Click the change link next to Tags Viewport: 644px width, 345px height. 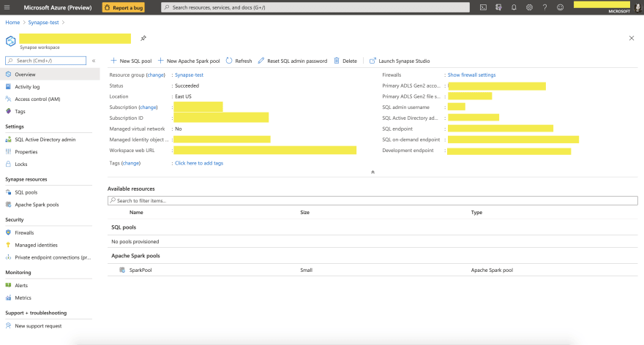131,163
